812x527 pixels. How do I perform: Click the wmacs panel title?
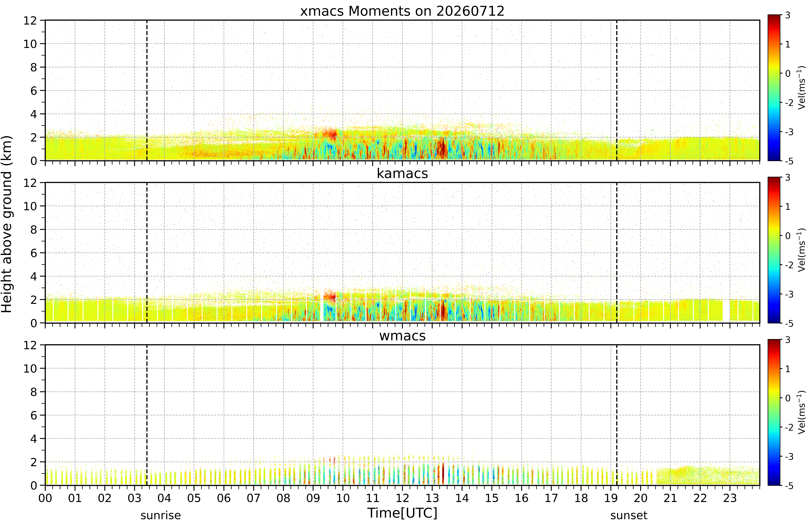[402, 336]
